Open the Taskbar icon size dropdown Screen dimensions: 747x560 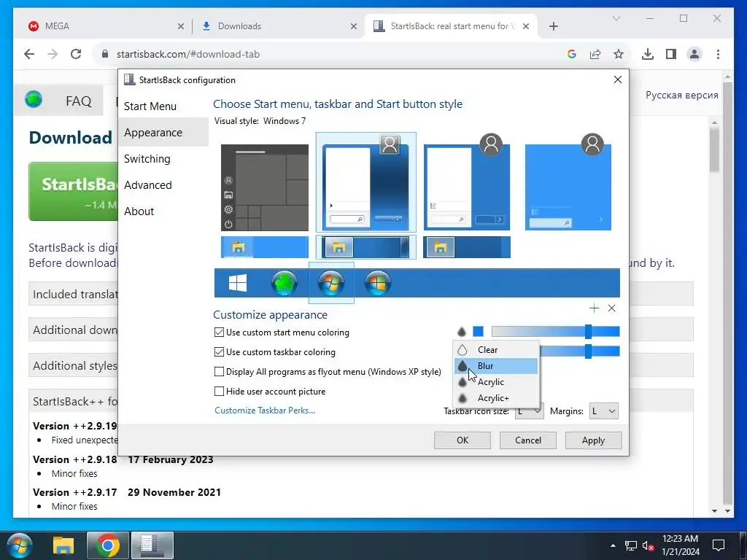[x=529, y=411]
